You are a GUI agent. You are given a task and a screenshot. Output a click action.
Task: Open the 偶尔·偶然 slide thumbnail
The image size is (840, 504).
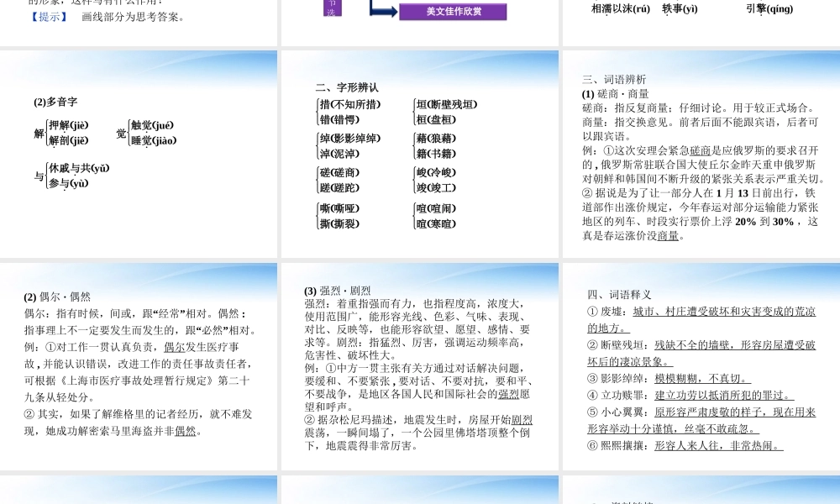coord(139,366)
